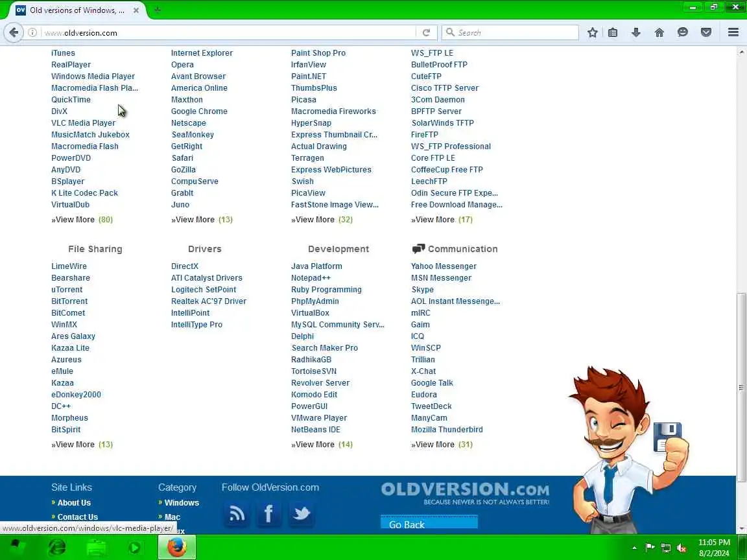This screenshot has height=560, width=747.
Task: Click the Windows Start button
Action: click(x=18, y=547)
